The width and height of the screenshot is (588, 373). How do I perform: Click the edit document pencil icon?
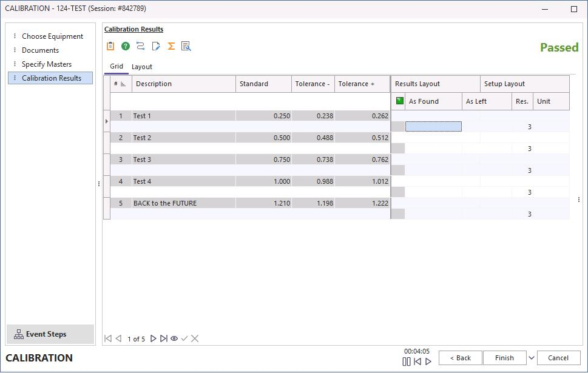156,46
